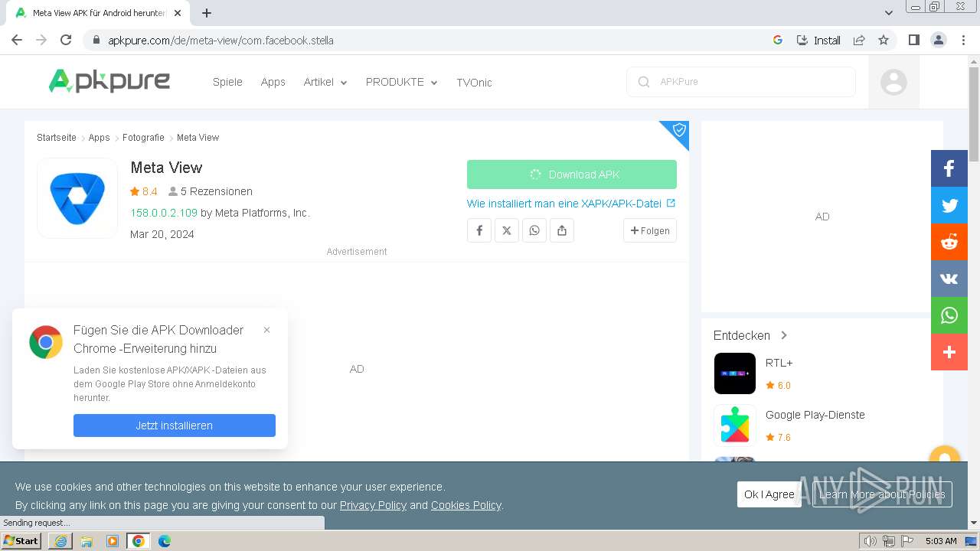Open Internet Explorer in taskbar
Image resolution: width=980 pixels, height=551 pixels.
pos(60,541)
